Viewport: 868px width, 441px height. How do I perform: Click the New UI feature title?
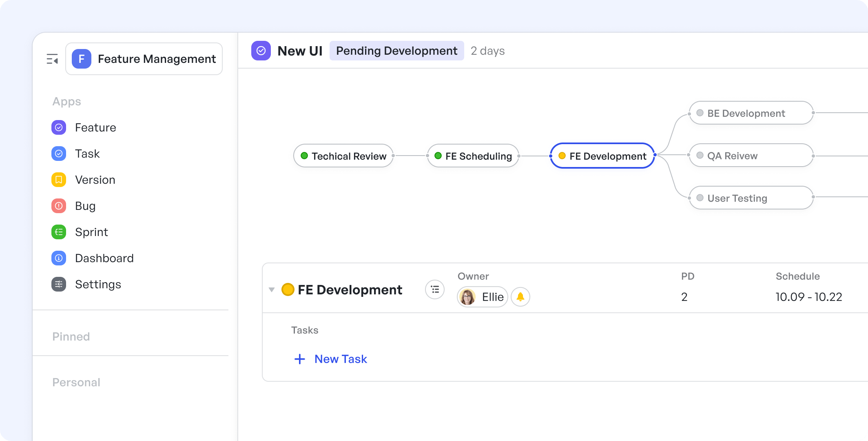tap(300, 51)
